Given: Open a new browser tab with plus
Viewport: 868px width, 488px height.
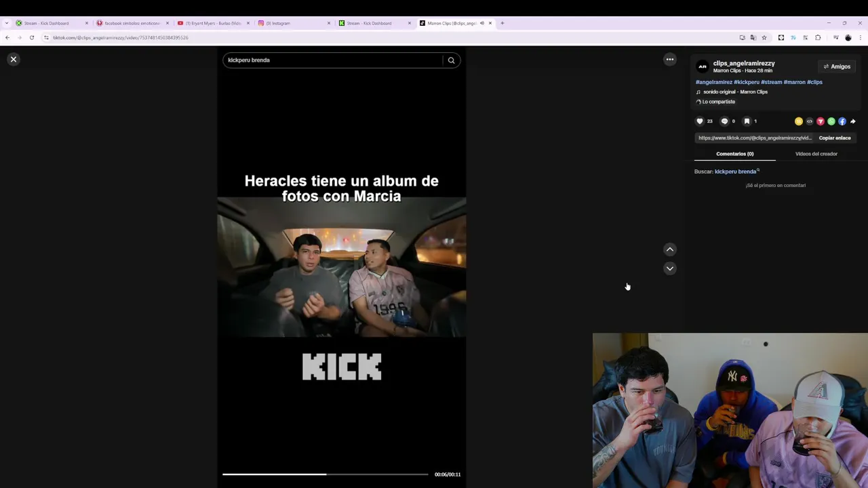Looking at the screenshot, I should click(502, 23).
